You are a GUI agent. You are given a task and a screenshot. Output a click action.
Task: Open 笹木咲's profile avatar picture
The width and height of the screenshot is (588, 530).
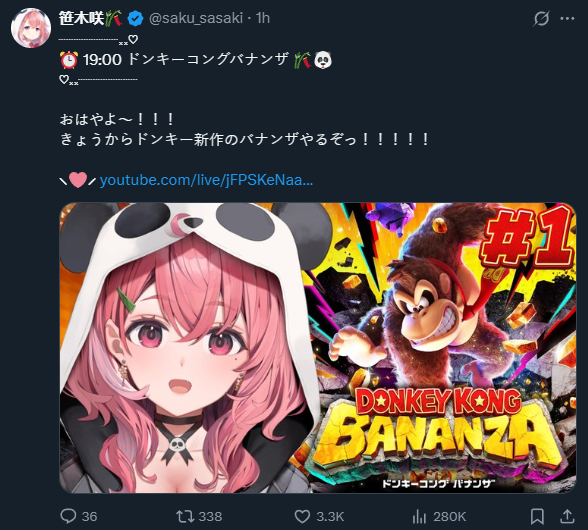pyautogui.click(x=31, y=28)
